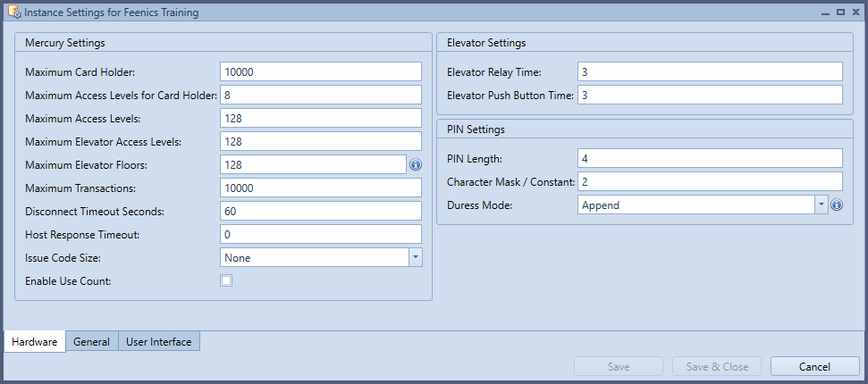Maximize the Instance Settings window

tap(840, 13)
